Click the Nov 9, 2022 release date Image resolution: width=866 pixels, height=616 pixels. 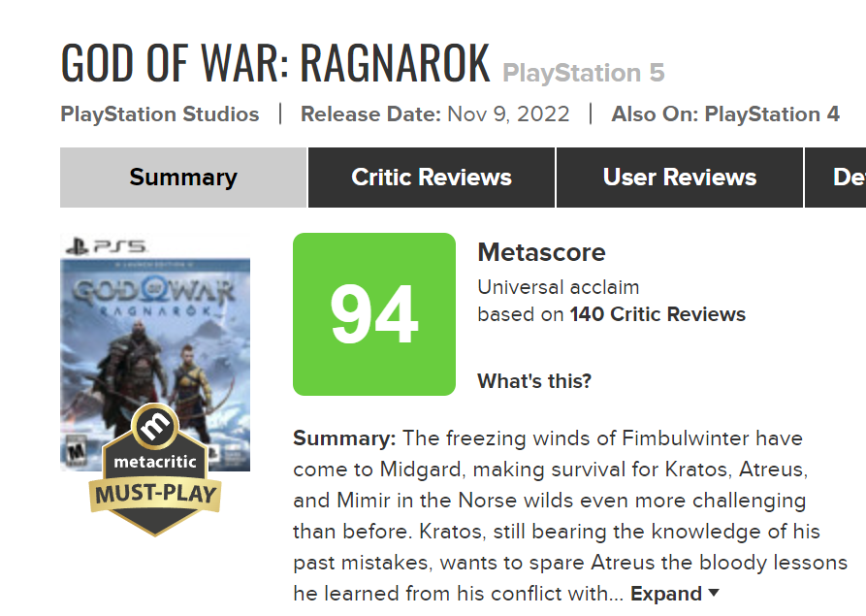pyautogui.click(x=508, y=113)
